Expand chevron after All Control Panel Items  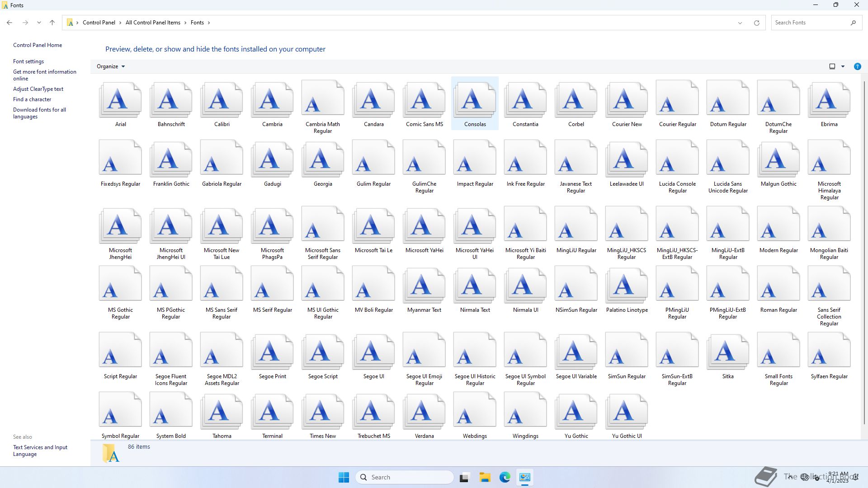[185, 23]
